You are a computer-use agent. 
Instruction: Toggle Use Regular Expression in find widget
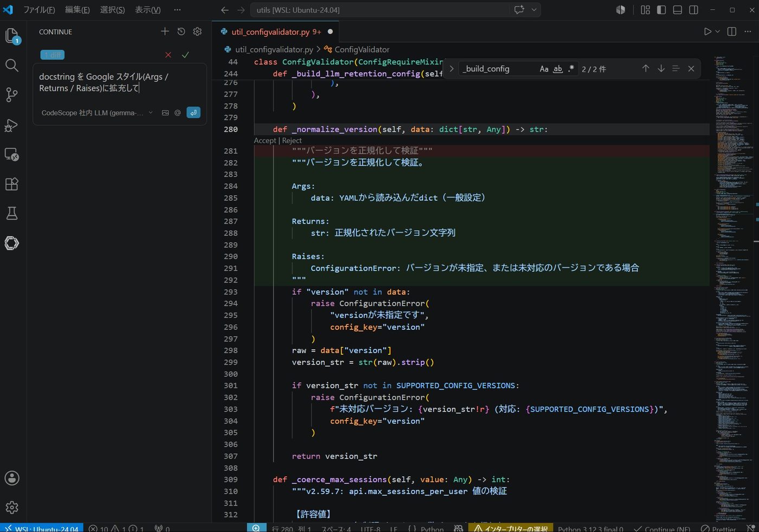click(x=571, y=69)
